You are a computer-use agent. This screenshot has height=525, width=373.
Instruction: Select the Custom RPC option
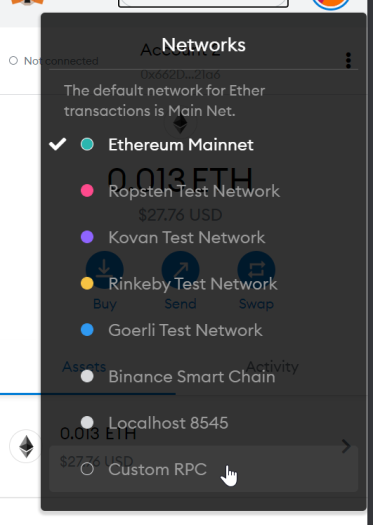point(204,469)
